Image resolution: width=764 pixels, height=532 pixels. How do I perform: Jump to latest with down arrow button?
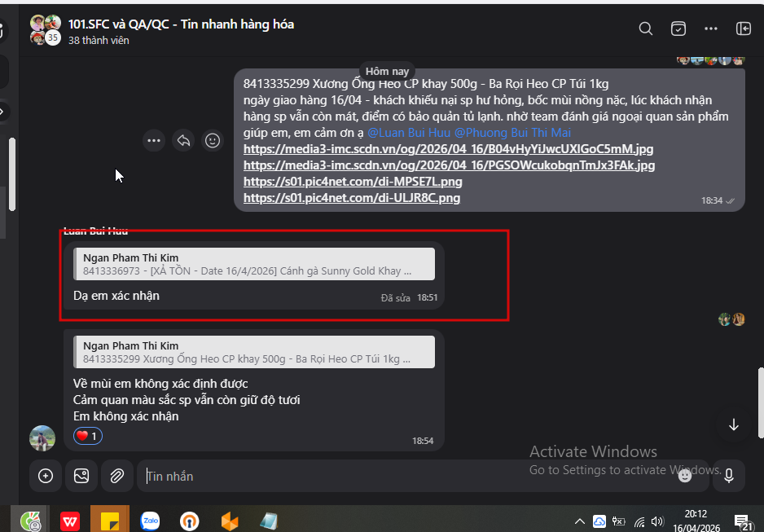point(734,424)
